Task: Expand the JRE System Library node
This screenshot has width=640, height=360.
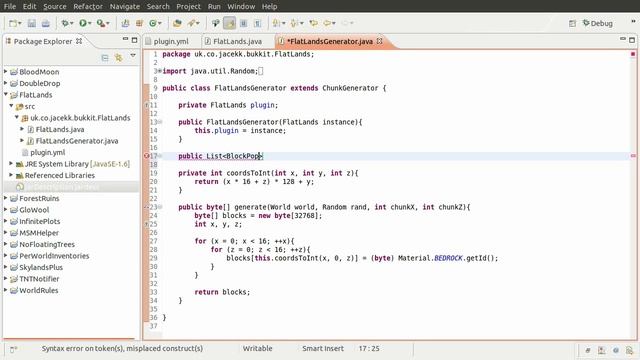Action: point(11,163)
